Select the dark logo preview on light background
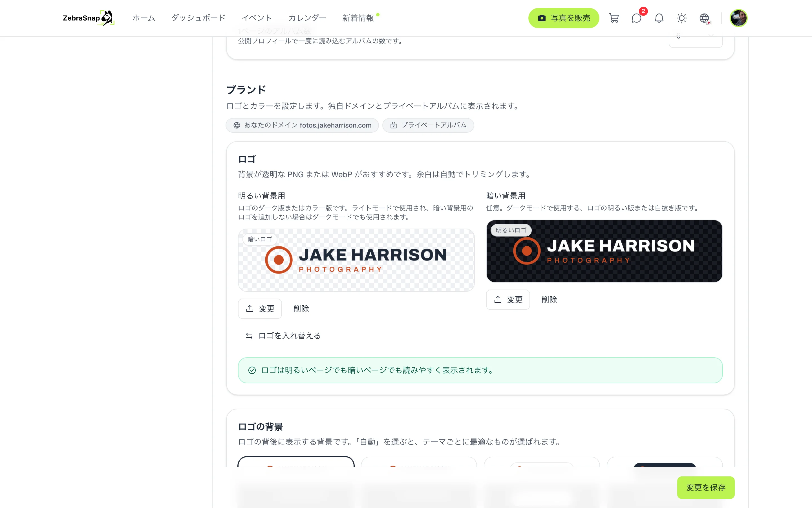 pyautogui.click(x=356, y=260)
